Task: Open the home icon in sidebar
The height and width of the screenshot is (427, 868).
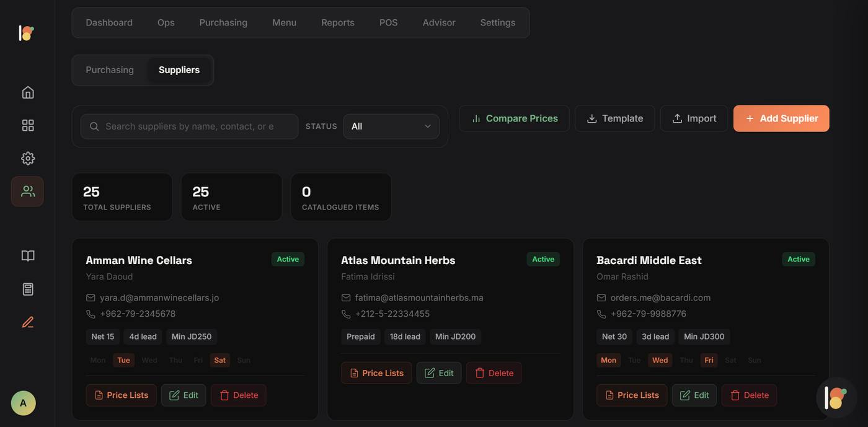Action: pos(28,92)
